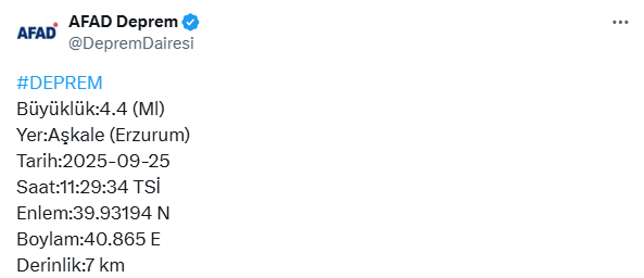
Task: Click the AFAD profile avatar logo
Action: 37,33
